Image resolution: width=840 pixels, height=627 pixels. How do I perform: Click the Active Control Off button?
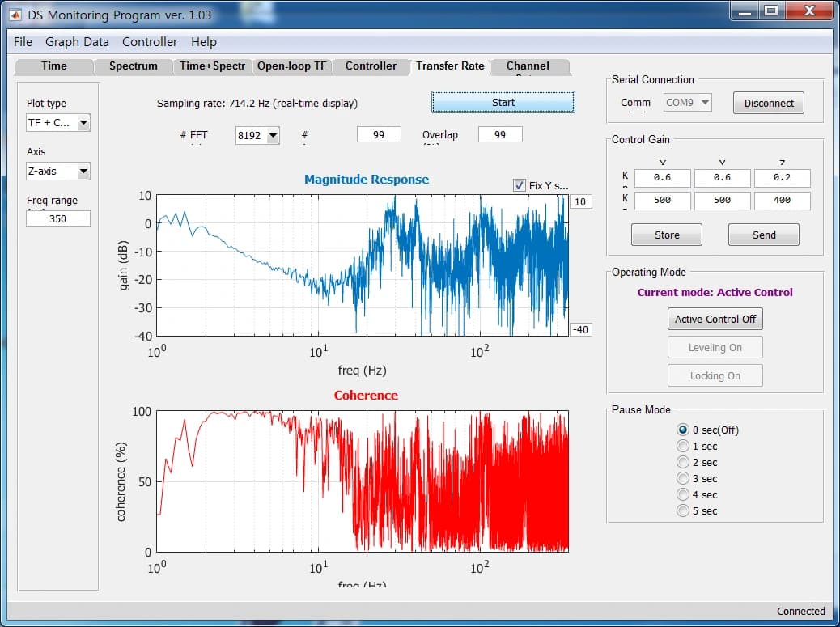(x=715, y=319)
